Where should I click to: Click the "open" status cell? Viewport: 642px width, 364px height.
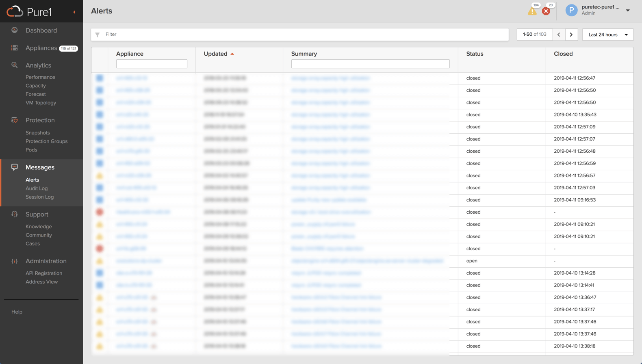472,261
